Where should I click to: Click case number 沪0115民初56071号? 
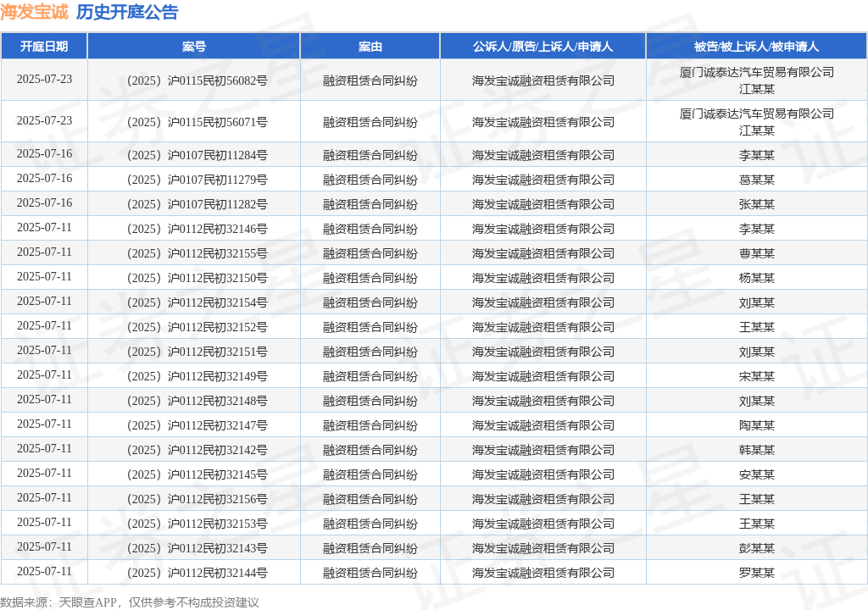pos(197,122)
